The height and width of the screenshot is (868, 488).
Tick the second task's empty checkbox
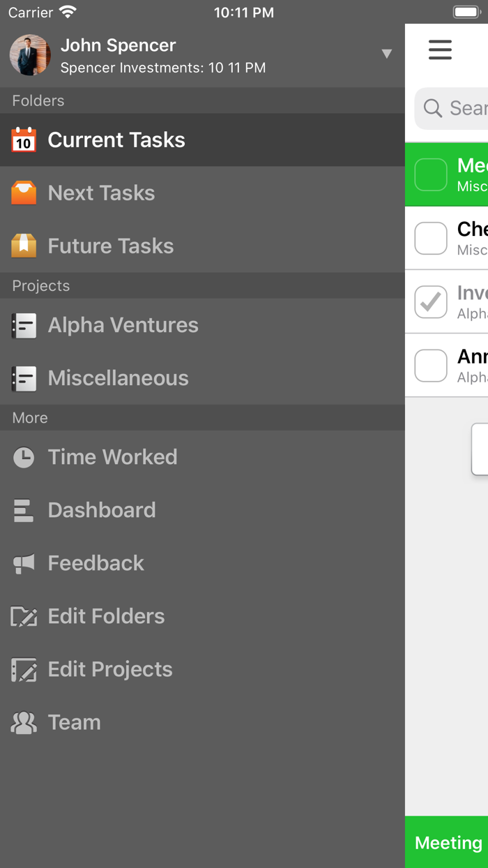[431, 238]
